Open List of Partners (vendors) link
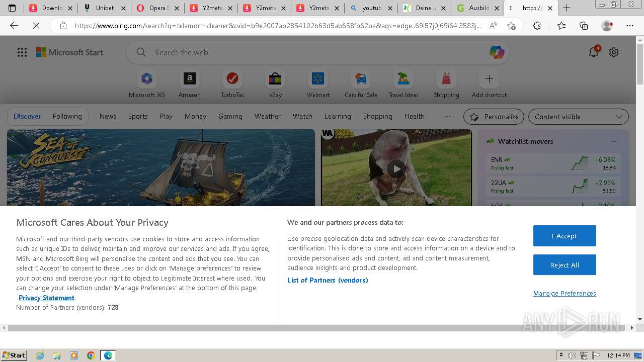The height and width of the screenshot is (362, 644). click(328, 280)
